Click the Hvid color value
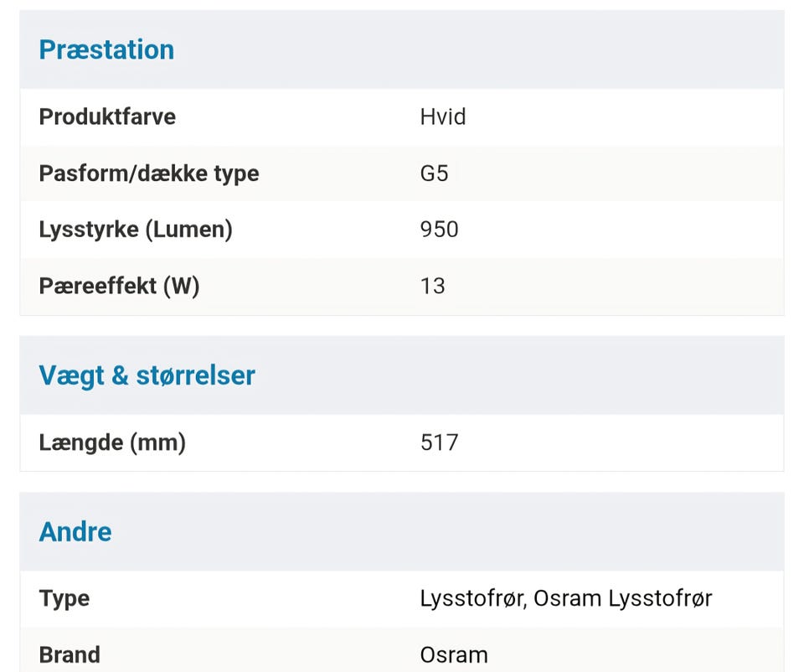The image size is (804, 672). coord(443,116)
